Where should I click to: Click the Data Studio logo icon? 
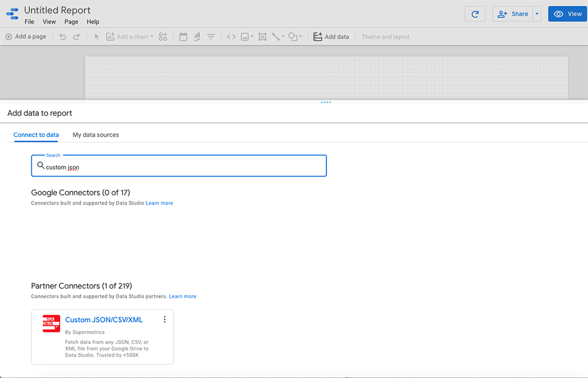[x=12, y=14]
